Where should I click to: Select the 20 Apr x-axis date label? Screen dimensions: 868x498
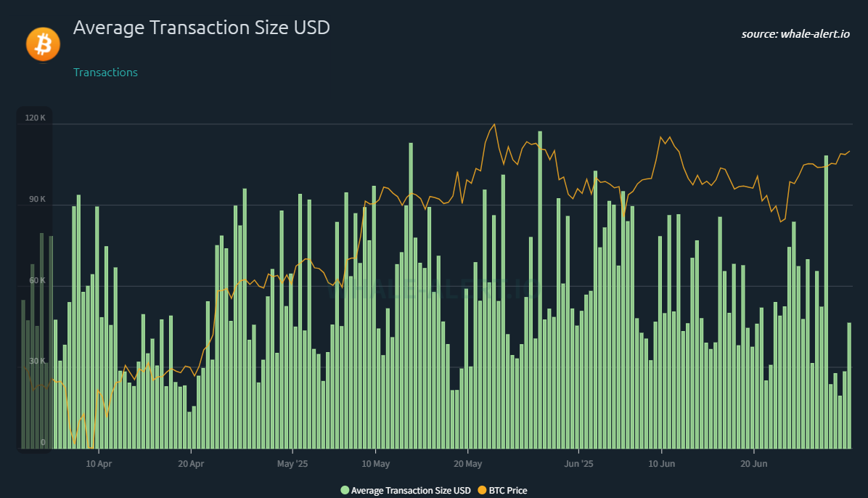tap(190, 463)
